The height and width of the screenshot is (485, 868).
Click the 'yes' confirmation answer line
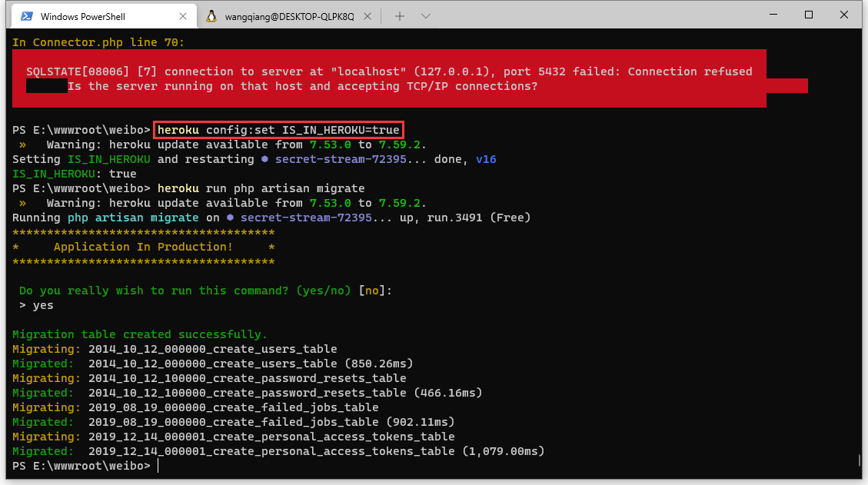42,305
